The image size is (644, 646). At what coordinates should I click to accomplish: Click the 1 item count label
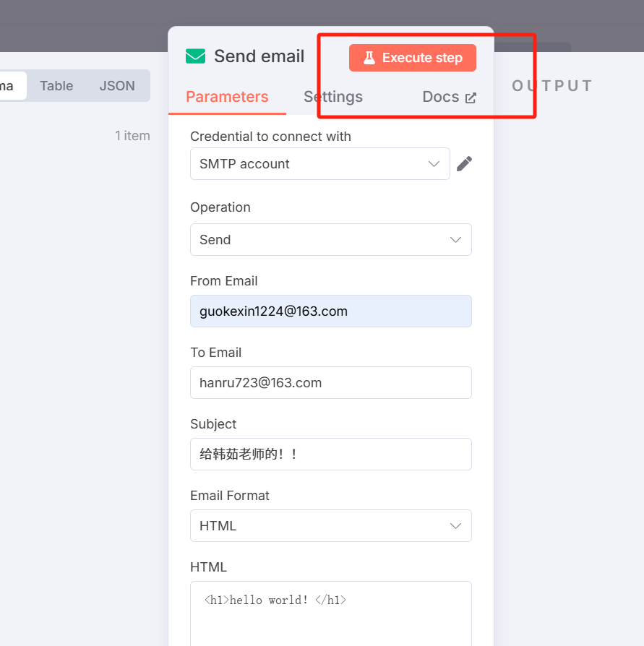(132, 136)
